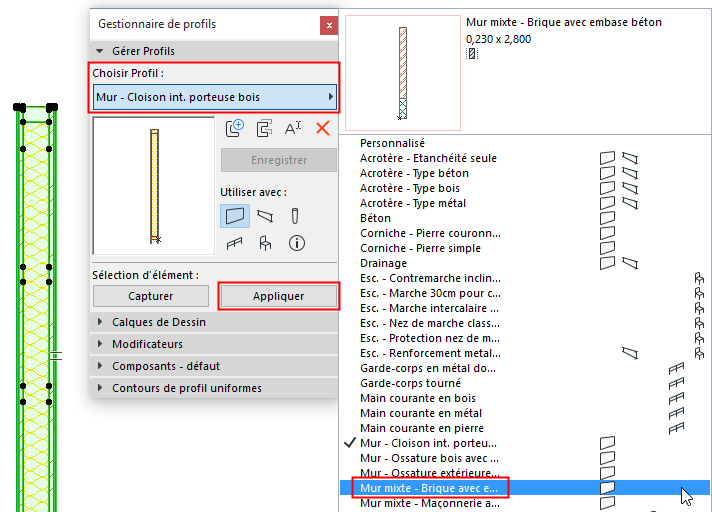Select Mur mixte - Maçonnerie a... entry
The width and height of the screenshot is (712, 512).
tap(525, 502)
